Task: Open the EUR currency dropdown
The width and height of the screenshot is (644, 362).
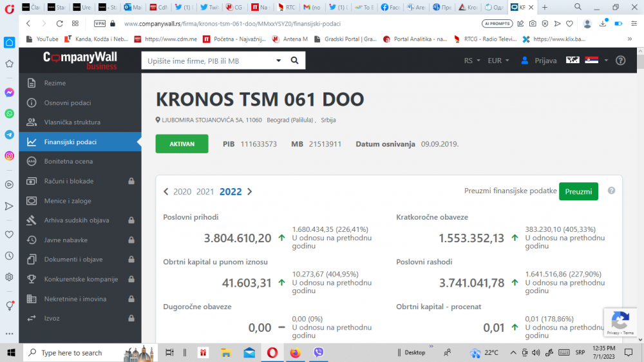Action: pos(498,61)
